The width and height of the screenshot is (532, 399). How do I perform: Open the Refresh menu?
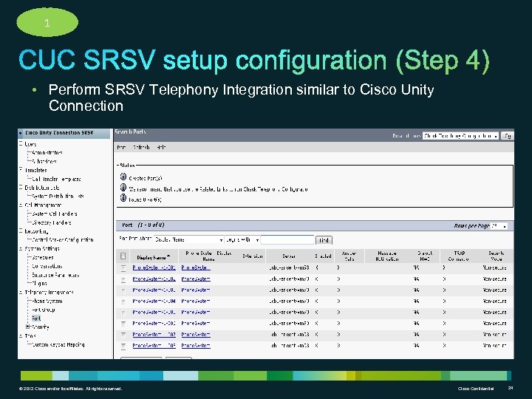click(141, 147)
